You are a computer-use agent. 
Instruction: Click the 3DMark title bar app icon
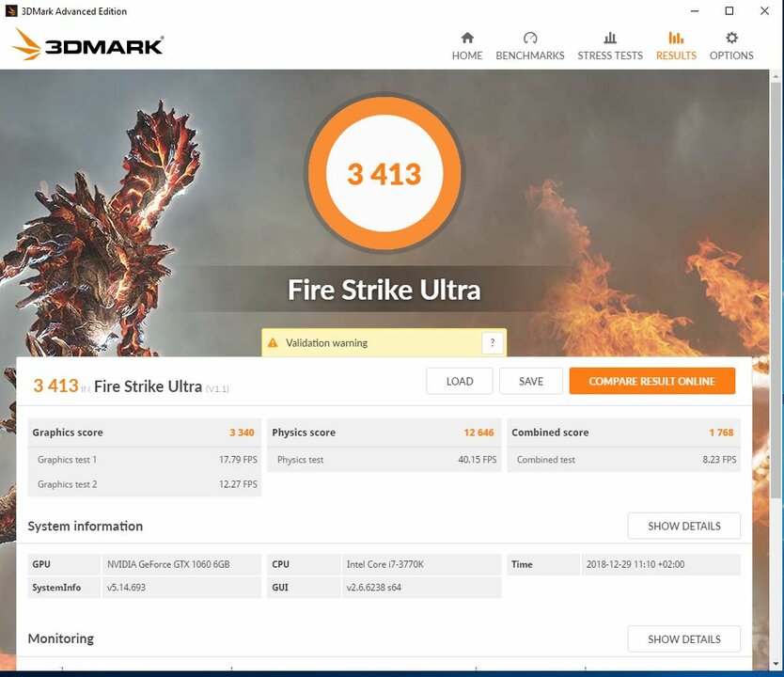click(10, 11)
